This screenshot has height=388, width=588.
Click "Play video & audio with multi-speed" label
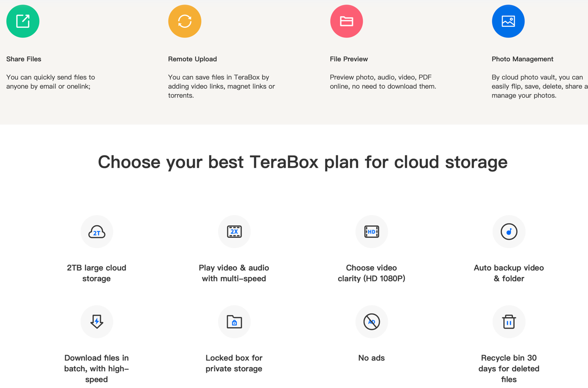(234, 273)
